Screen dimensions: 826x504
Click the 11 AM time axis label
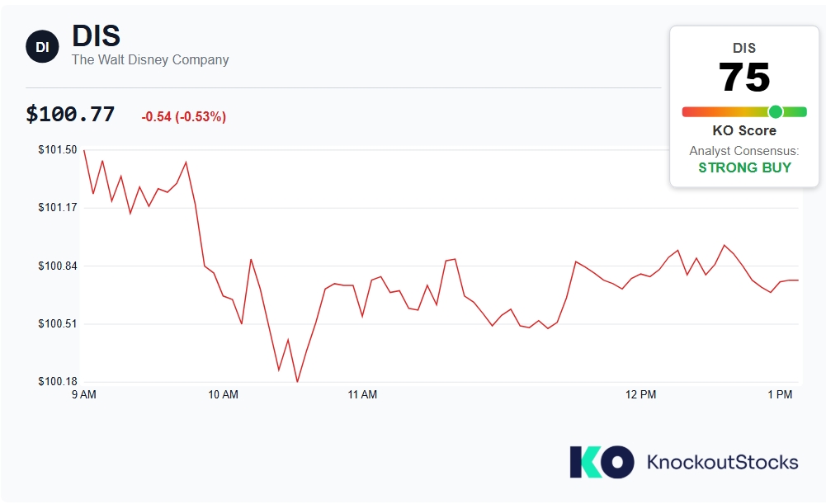pos(362,394)
